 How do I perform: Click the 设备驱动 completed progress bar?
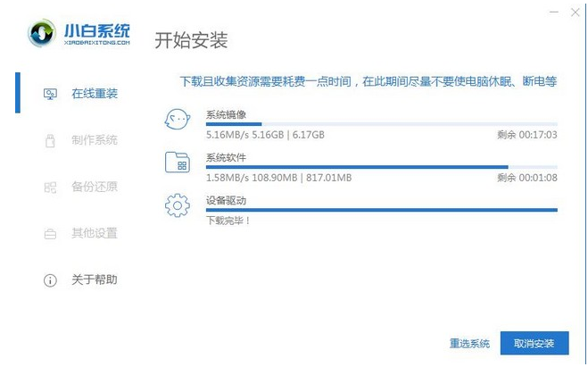tap(381, 210)
